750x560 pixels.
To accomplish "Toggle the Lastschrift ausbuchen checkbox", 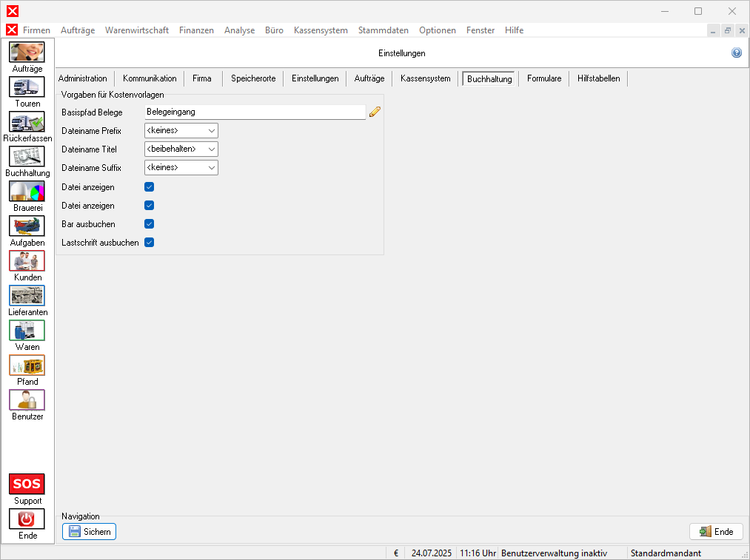I will coord(149,242).
